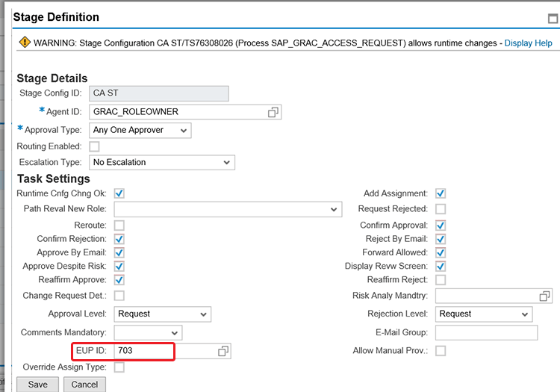Click the Cancel button
The width and height of the screenshot is (560, 392).
(84, 385)
